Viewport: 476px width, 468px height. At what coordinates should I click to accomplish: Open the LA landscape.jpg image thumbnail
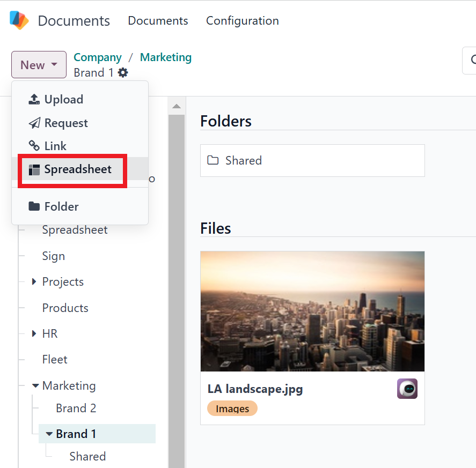point(312,311)
